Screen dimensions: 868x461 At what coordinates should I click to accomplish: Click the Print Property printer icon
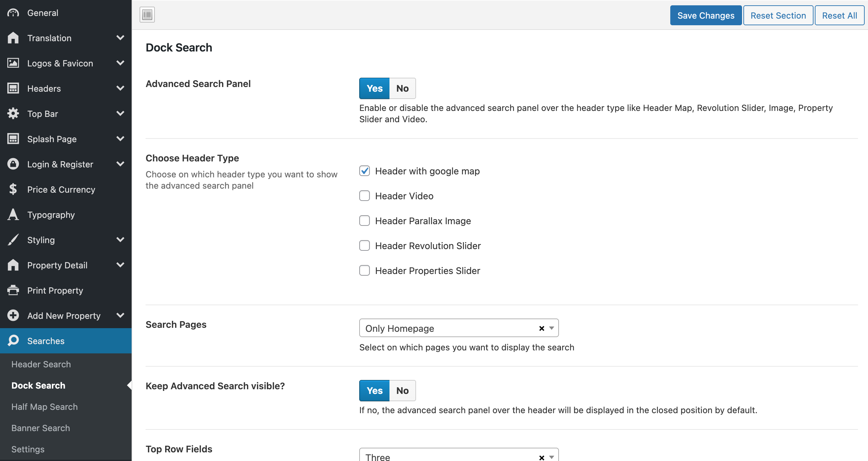[13, 290]
